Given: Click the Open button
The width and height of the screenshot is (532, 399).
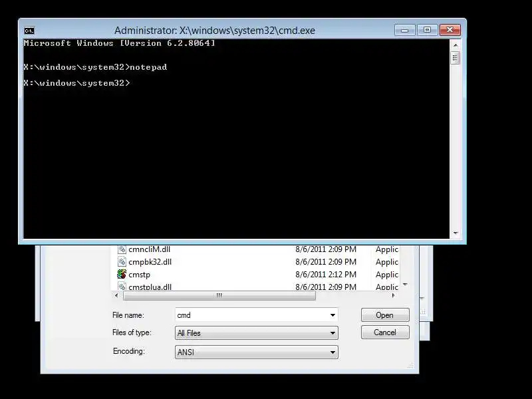Looking at the screenshot, I should (385, 315).
